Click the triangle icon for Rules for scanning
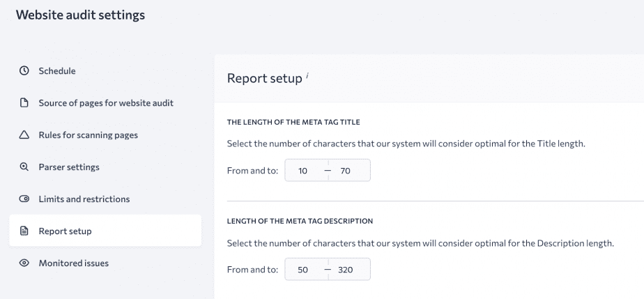 tap(24, 135)
